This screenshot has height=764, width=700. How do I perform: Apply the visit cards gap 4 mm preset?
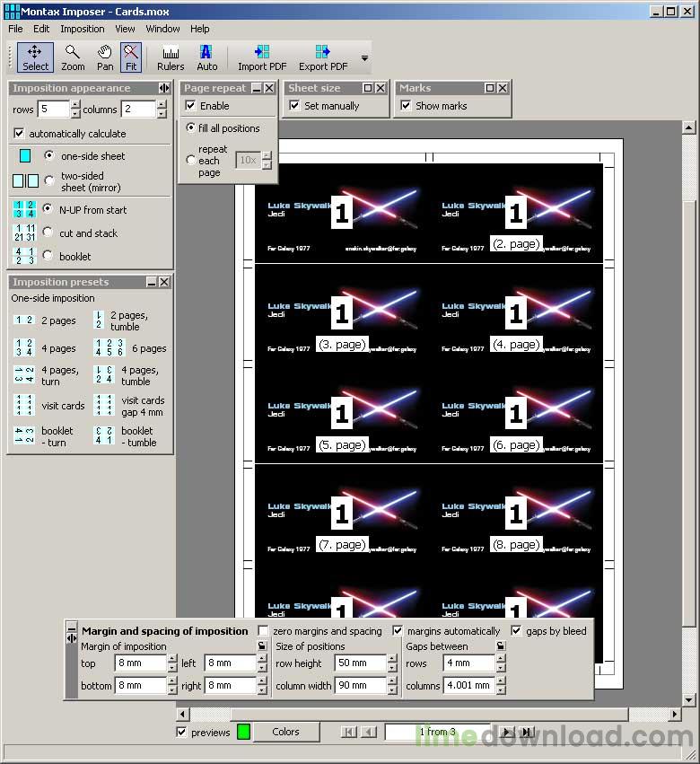pos(129,406)
